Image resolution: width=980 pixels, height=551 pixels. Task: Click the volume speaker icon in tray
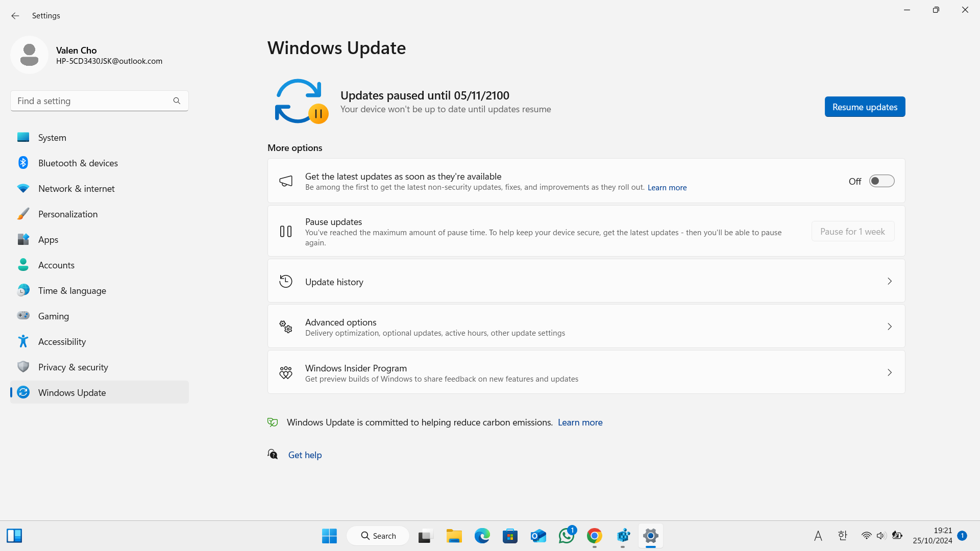pos(881,536)
